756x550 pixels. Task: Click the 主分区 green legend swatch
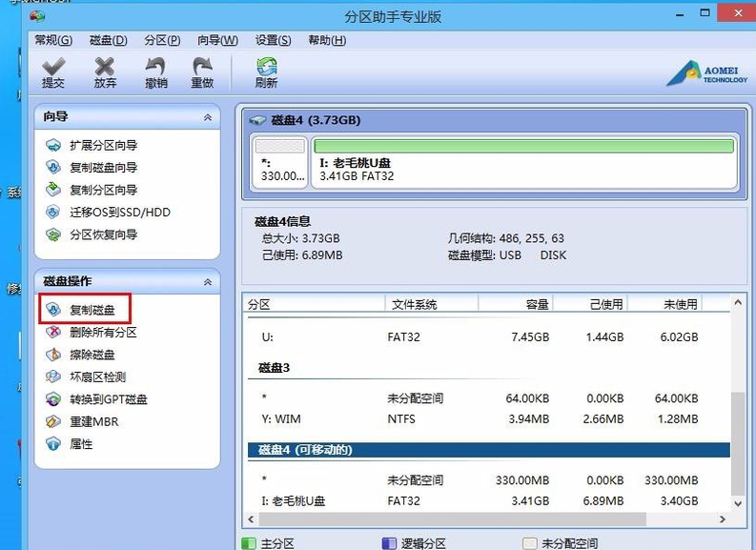point(248,543)
